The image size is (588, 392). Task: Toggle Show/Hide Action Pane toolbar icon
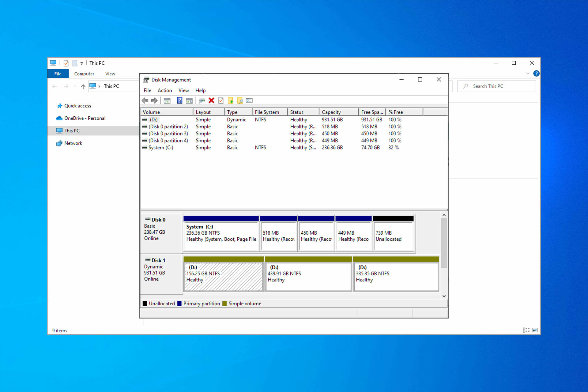click(189, 100)
